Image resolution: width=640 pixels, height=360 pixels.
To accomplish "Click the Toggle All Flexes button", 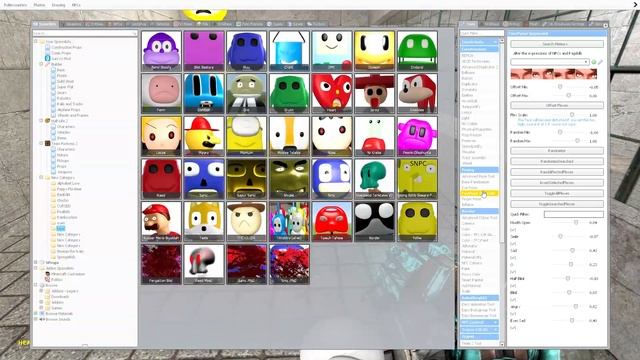I will pos(557,193).
